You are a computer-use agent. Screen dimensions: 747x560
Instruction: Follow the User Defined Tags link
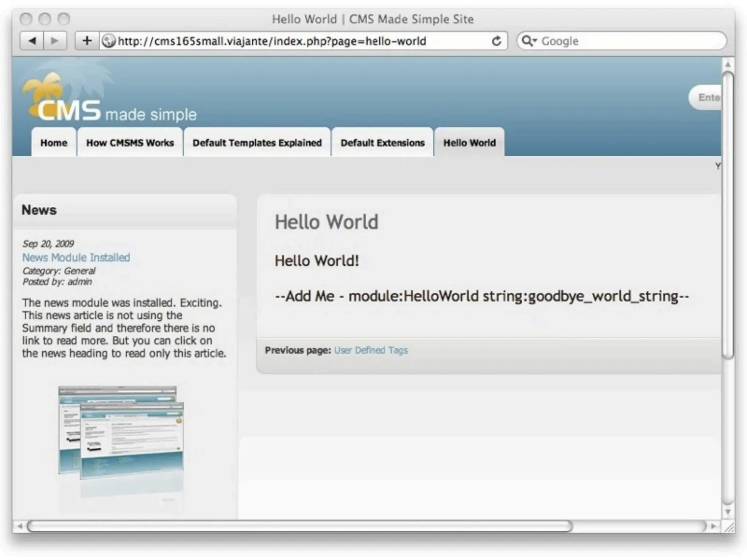point(371,350)
